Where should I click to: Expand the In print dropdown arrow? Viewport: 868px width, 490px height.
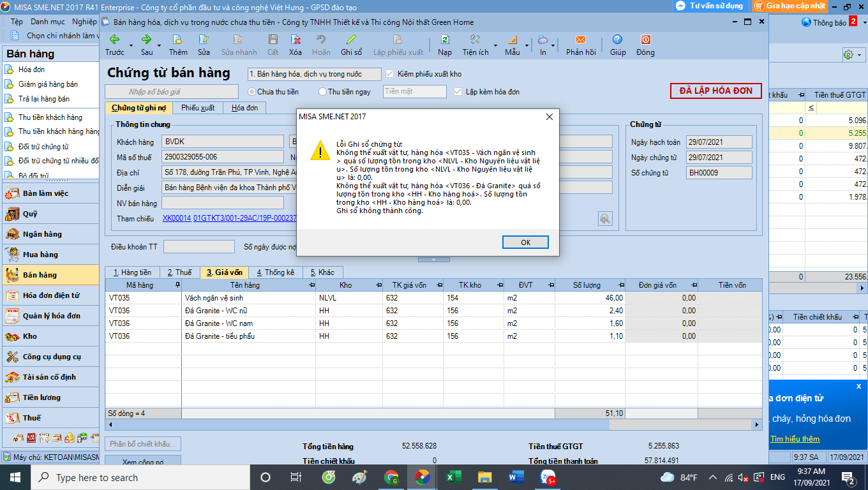553,45
